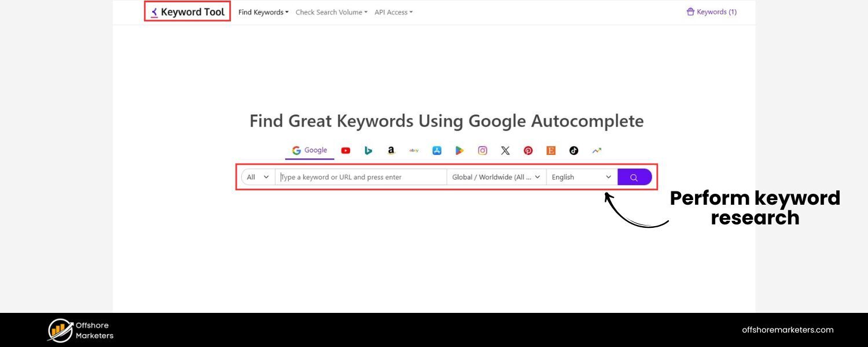868x347 pixels.
Task: Switch to the YouTube keyword source
Action: point(345,150)
